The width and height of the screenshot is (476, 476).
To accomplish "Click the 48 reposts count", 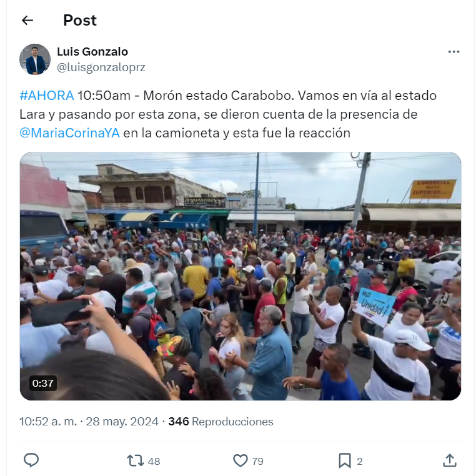I will tap(154, 461).
